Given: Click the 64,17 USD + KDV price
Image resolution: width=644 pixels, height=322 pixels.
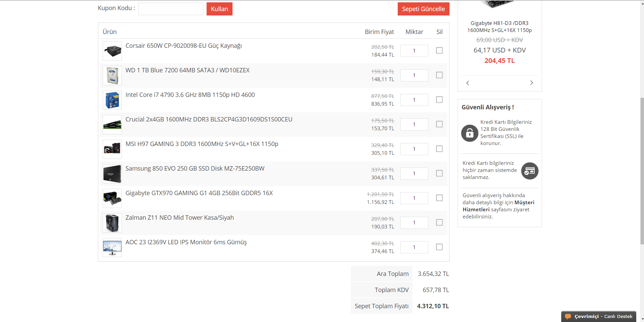Looking at the screenshot, I should 500,50.
